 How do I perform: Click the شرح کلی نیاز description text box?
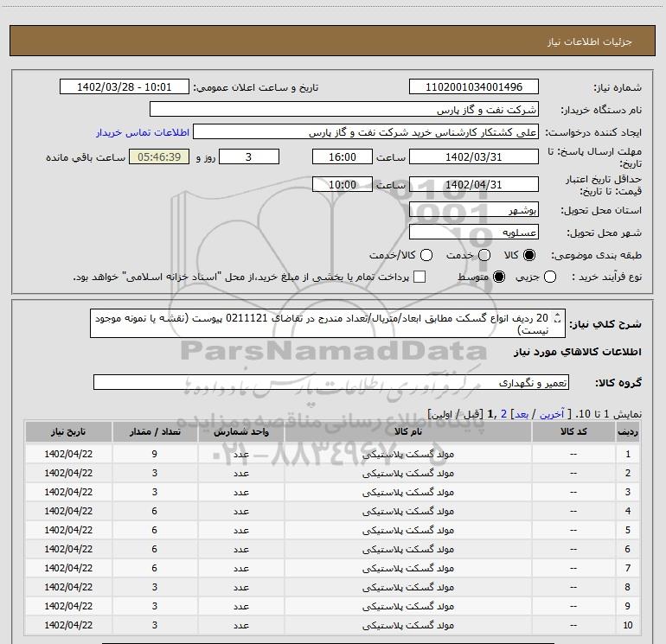(328, 323)
